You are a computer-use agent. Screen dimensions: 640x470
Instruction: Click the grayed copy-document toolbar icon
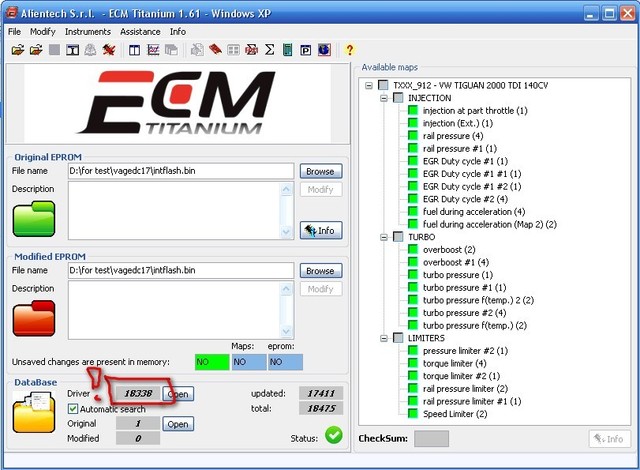(197, 50)
